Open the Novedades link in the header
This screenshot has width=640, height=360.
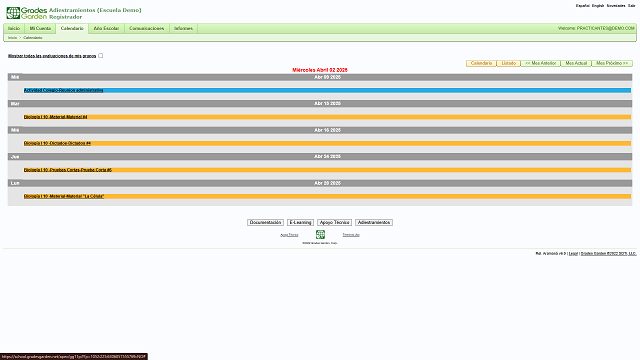616,6
